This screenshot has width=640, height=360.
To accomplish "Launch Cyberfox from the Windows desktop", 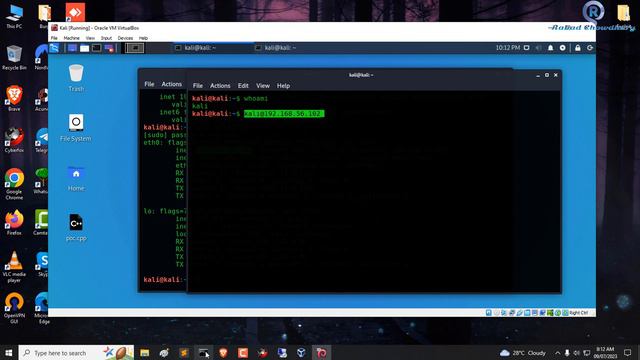I will click(14, 140).
